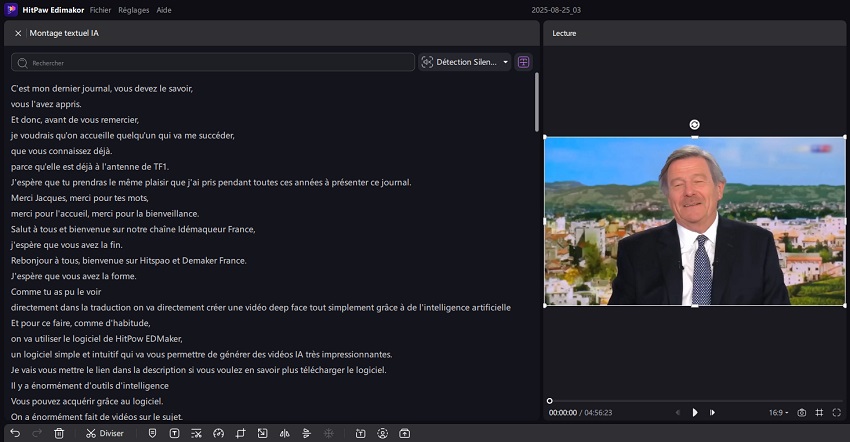Select line "on va utiliser le logiciel de HitPow EDMaker,"
The height and width of the screenshot is (442, 850).
[96, 339]
